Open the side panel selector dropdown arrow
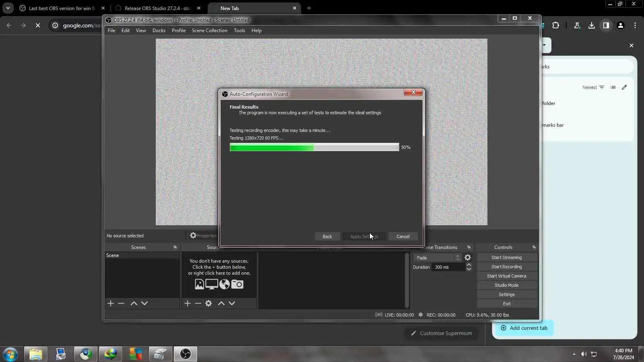The image size is (644, 362). [x=544, y=45]
